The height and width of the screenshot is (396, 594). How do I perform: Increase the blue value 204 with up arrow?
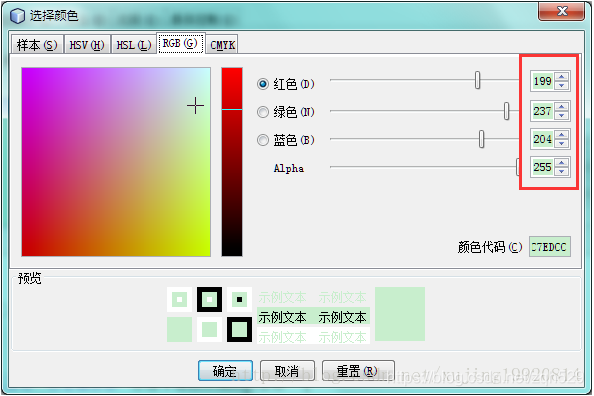coord(561,135)
